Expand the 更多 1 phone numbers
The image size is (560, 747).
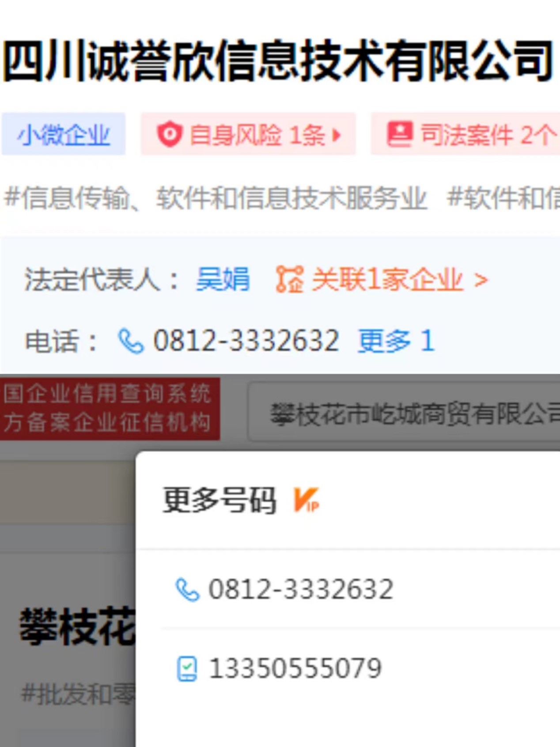tap(396, 341)
